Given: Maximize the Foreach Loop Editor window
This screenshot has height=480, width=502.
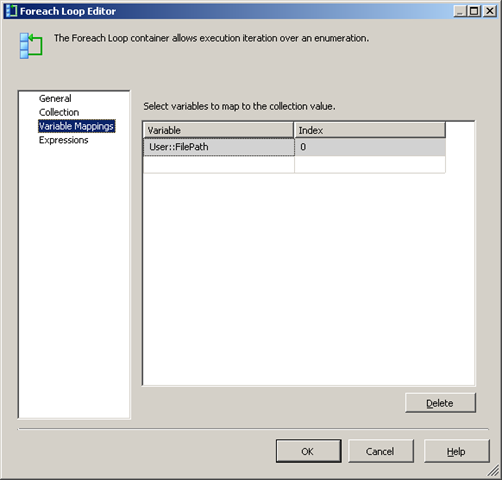Looking at the screenshot, I should (x=474, y=11).
